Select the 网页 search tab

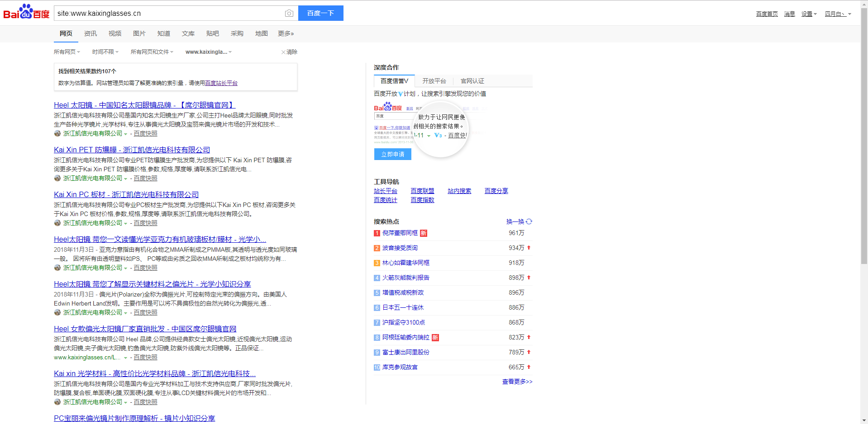click(x=66, y=33)
